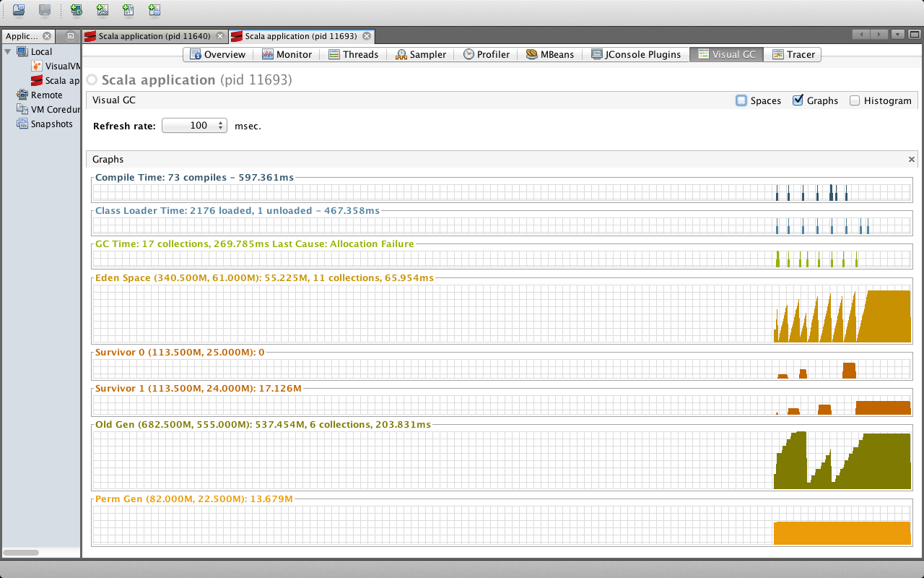The height and width of the screenshot is (578, 924).
Task: Click the scroll documents left arrow
Action: coord(861,34)
